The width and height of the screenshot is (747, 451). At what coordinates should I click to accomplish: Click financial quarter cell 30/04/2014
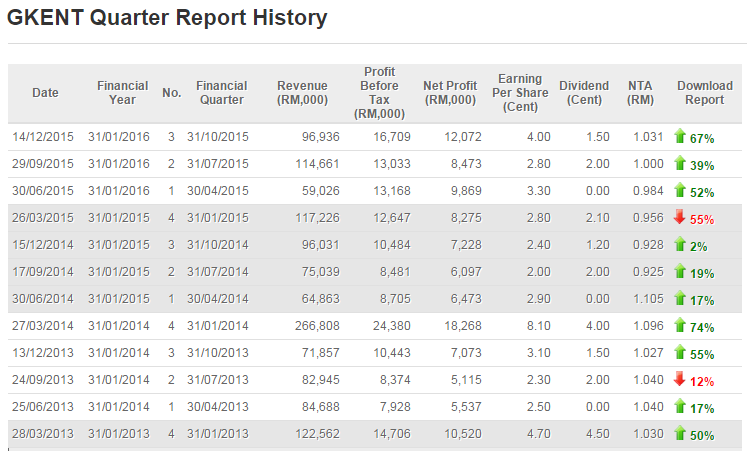[x=218, y=299]
